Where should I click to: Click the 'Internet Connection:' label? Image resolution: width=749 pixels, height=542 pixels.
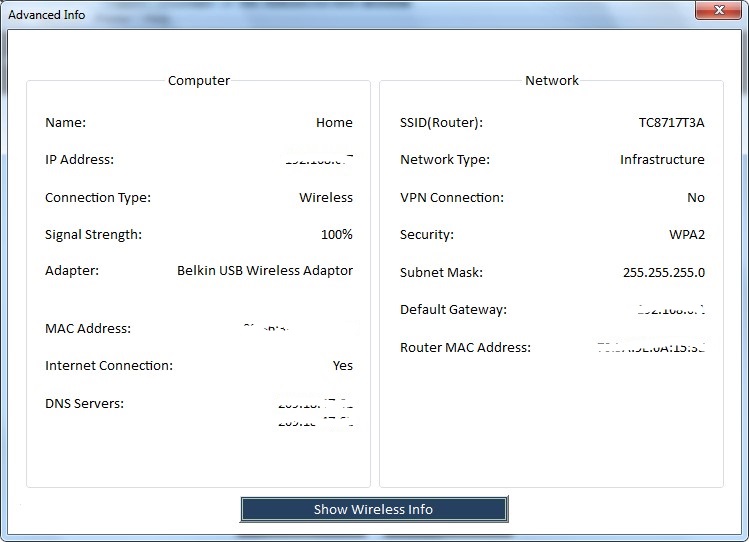[109, 366]
